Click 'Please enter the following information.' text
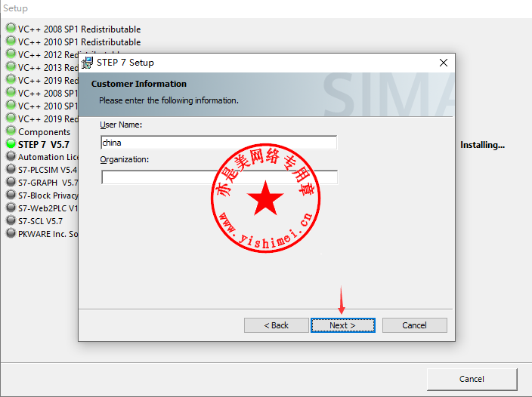This screenshot has width=532, height=397. [x=169, y=100]
